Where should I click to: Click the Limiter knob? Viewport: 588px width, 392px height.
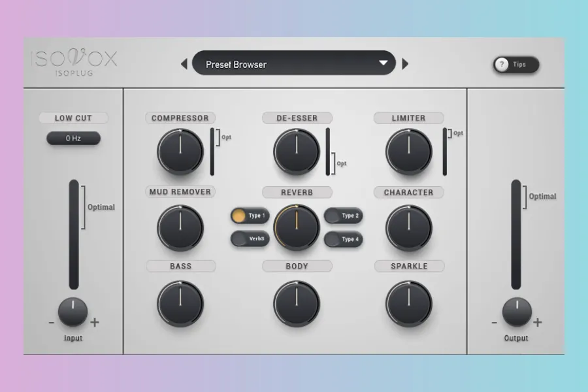tap(409, 152)
